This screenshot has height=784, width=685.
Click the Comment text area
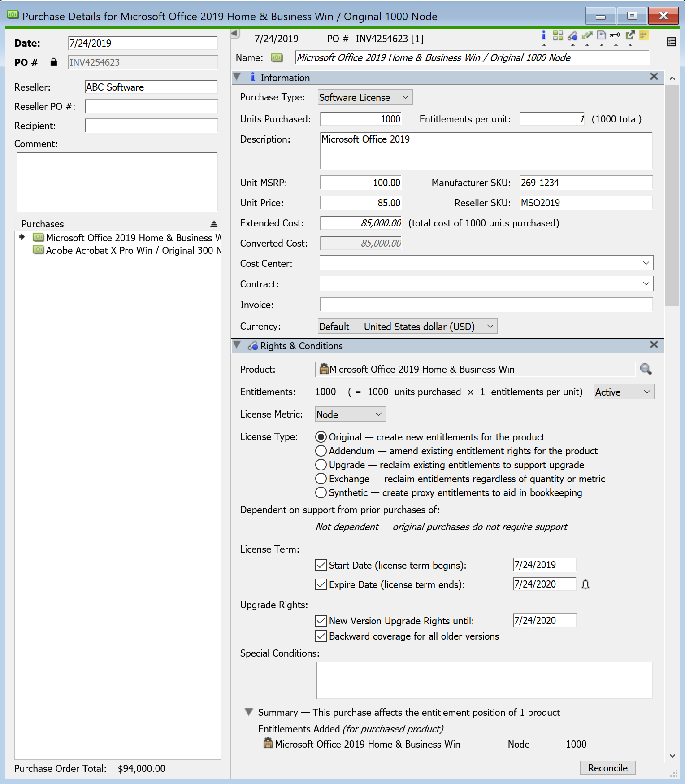coord(117,182)
